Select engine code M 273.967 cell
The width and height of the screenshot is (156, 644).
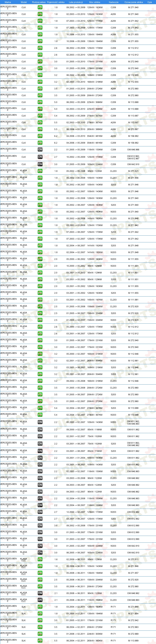(x=133, y=129)
